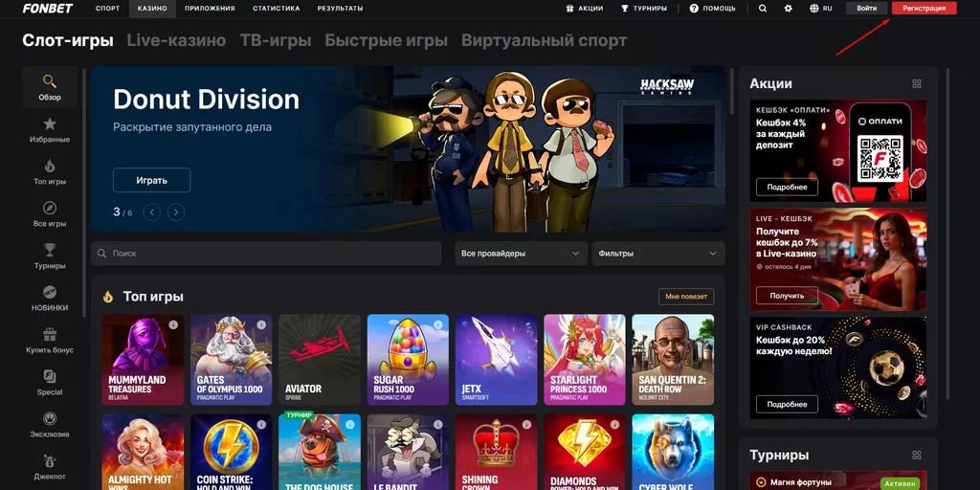Select Топ игры flame icon in sidebar
The height and width of the screenshot is (490, 980).
coord(50,167)
